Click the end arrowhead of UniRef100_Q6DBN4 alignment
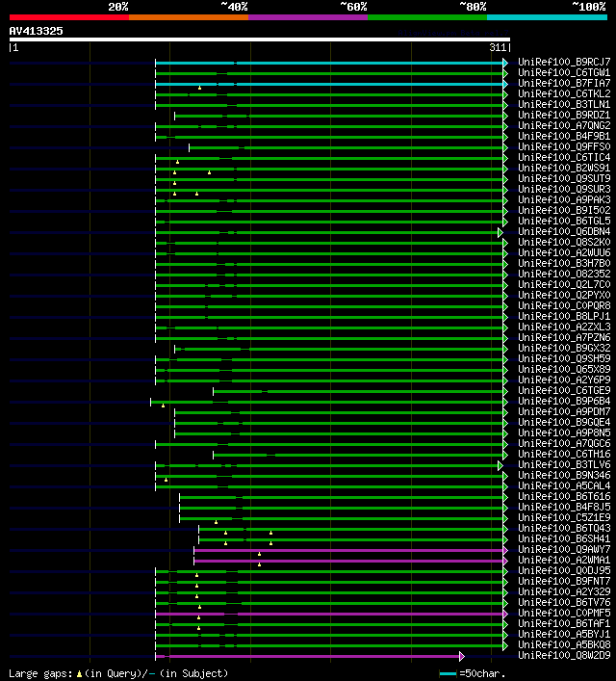This screenshot has height=681, width=616. pos(500,233)
